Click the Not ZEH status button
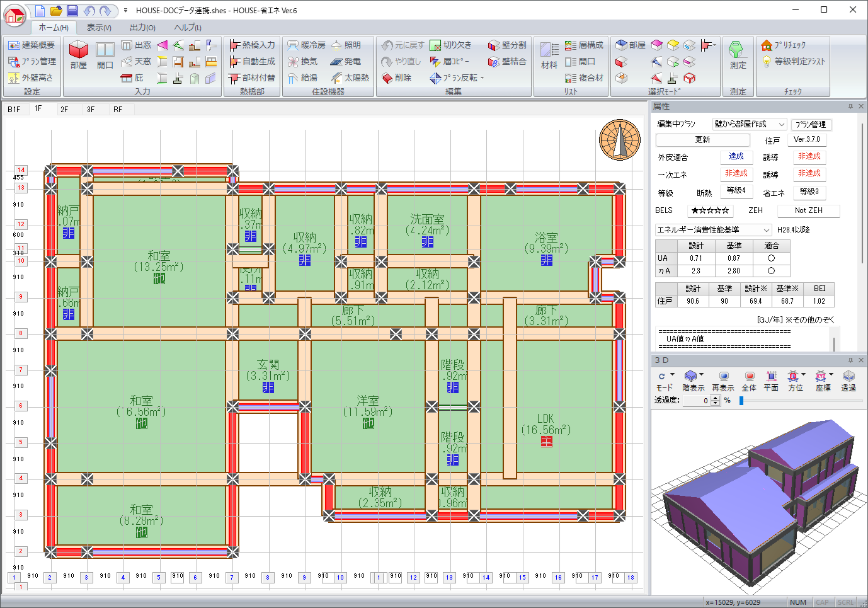This screenshot has height=608, width=868. click(808, 210)
